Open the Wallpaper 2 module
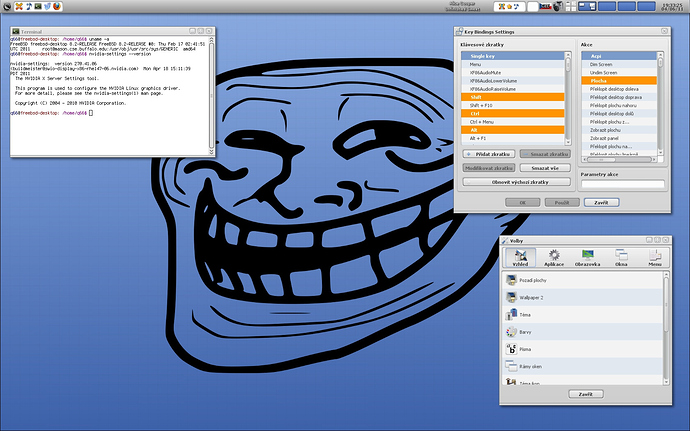 tap(532, 298)
